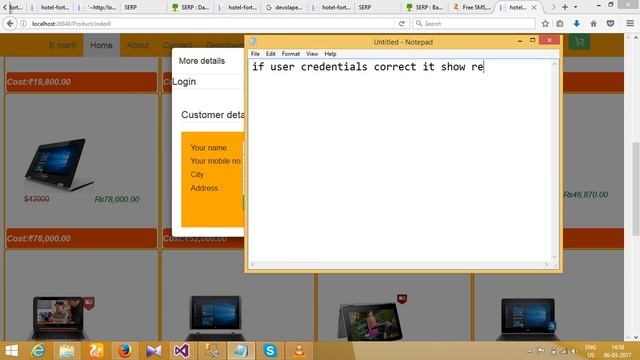
Task: Switch to the SERP : Da tab
Action: click(x=191, y=7)
